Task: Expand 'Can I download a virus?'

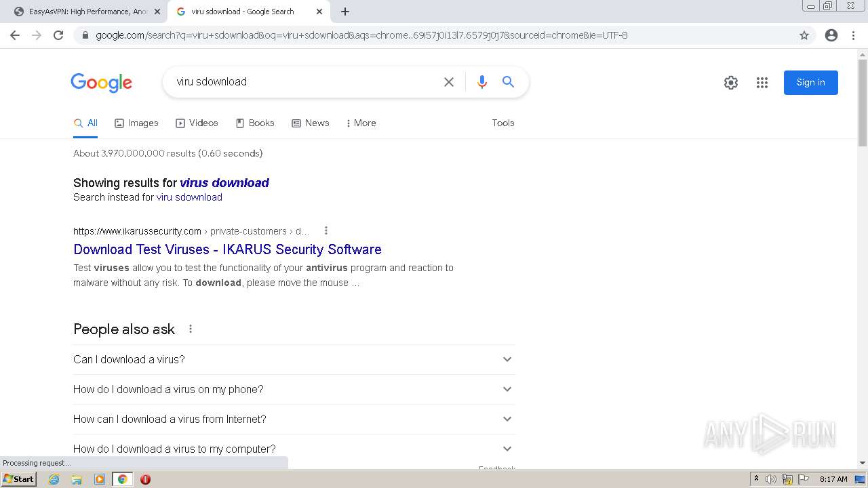Action: tap(294, 359)
